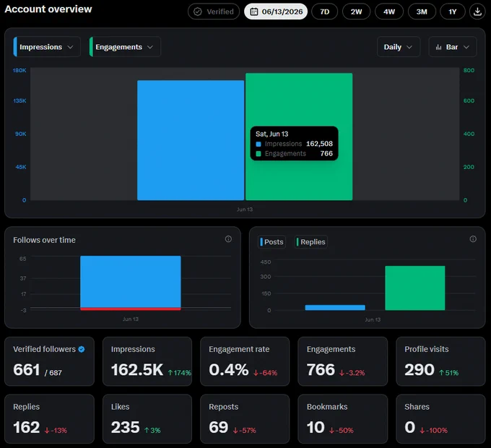Screen dimensions: 491x448
Task: Click the Engagements 766 card
Action: [342, 361]
